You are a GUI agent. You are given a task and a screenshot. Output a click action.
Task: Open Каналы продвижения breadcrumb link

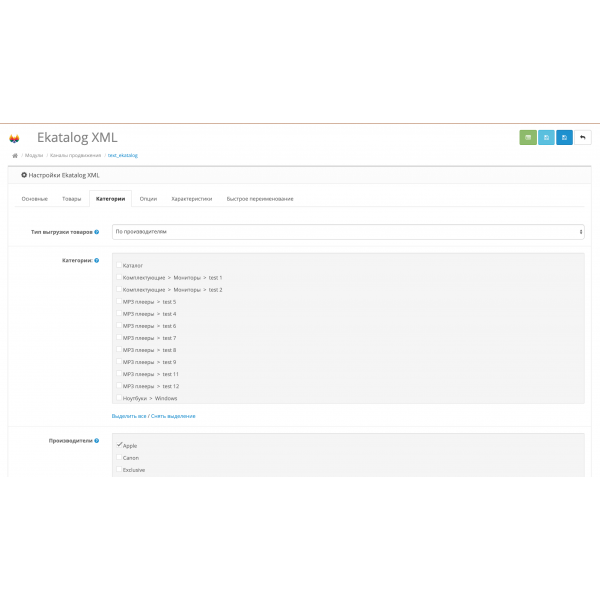[75, 155]
